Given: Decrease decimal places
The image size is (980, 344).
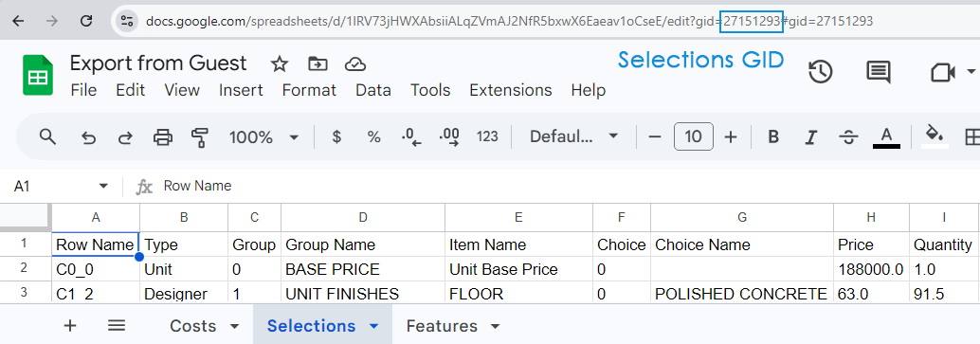Looking at the screenshot, I should pyautogui.click(x=412, y=136).
